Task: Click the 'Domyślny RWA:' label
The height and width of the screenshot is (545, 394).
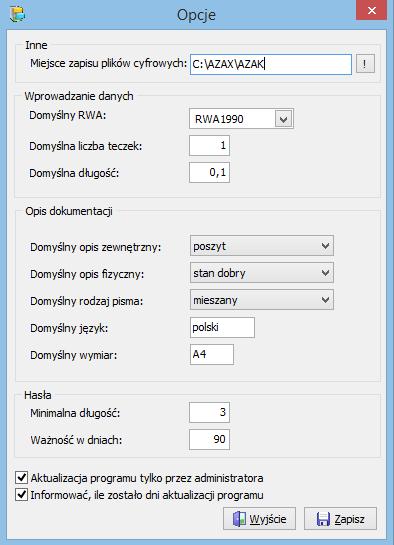Action: 68,115
